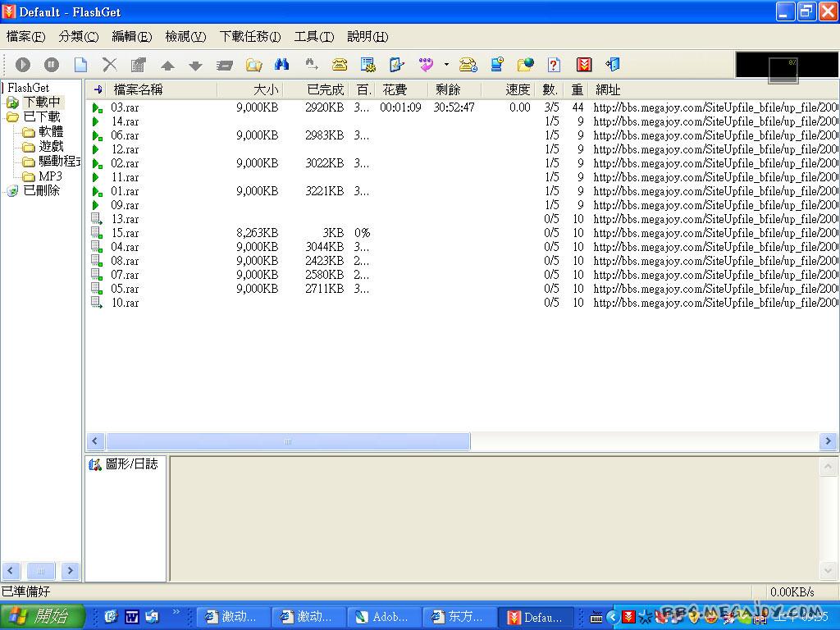Select the 14.rar download row

pos(463,121)
